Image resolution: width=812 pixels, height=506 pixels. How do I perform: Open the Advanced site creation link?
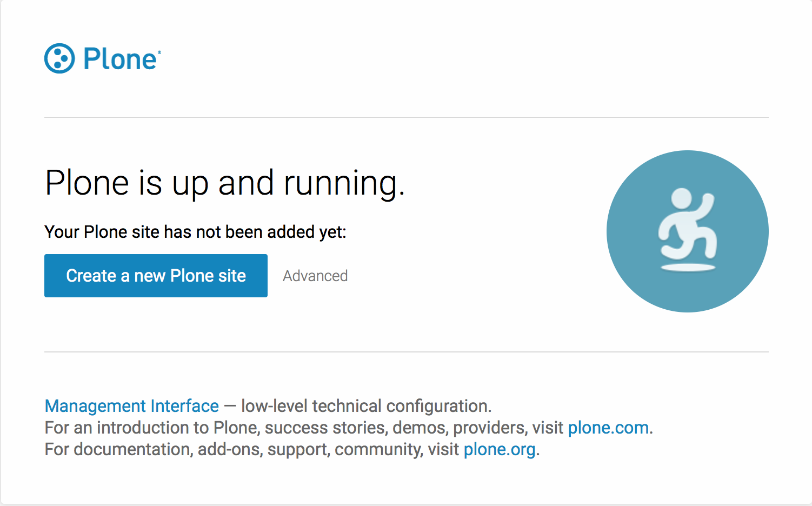pos(315,276)
